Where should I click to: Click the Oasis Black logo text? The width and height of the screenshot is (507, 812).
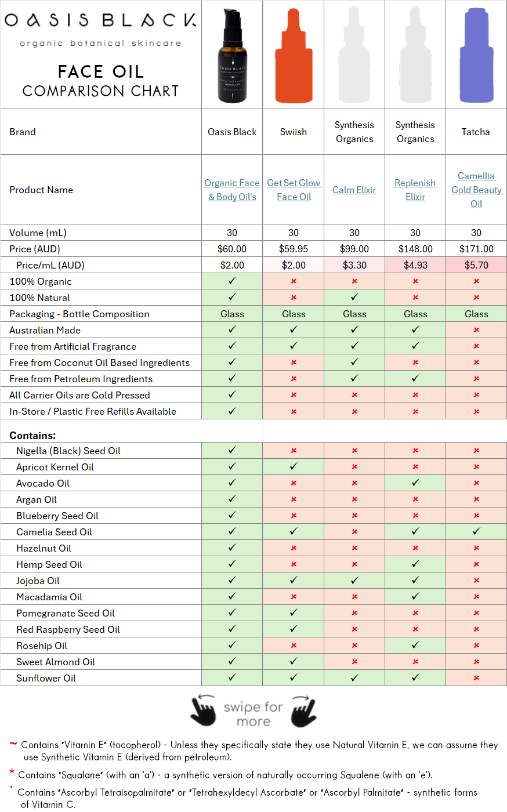(100, 20)
